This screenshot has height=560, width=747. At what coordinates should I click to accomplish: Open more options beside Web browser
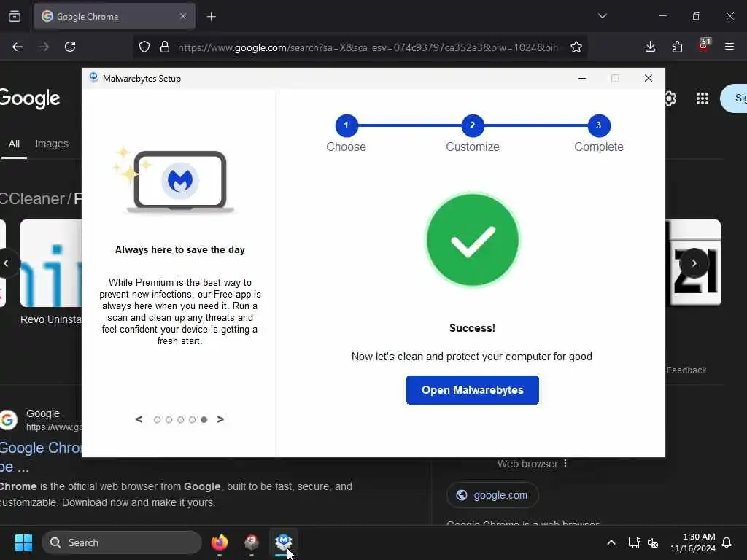[x=565, y=463]
